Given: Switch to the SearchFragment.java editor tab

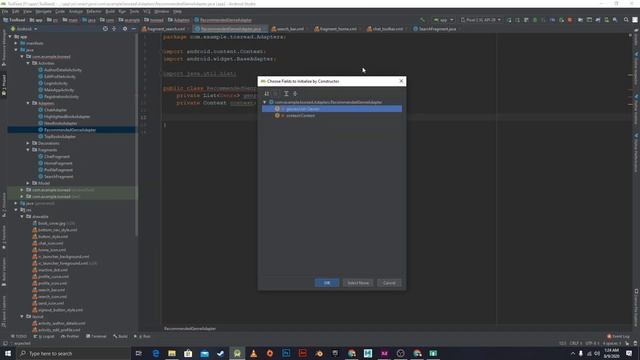Looking at the screenshot, I should 437,29.
